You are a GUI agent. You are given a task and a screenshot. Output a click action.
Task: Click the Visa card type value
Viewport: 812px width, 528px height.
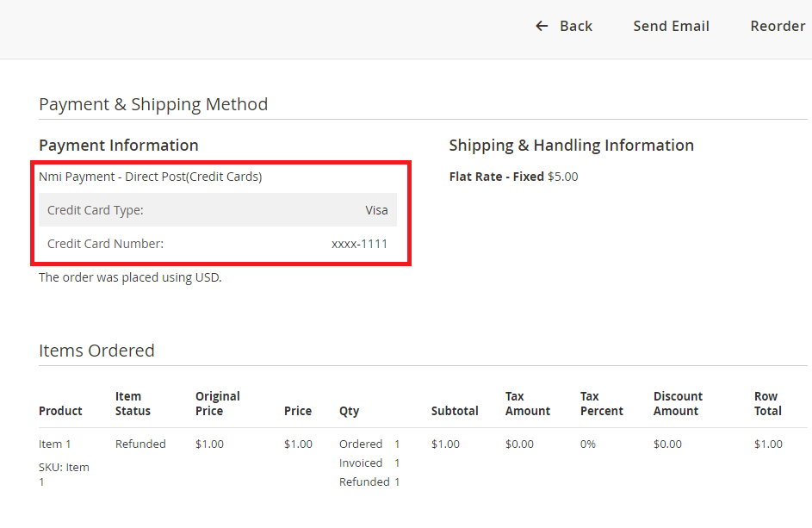(x=376, y=210)
